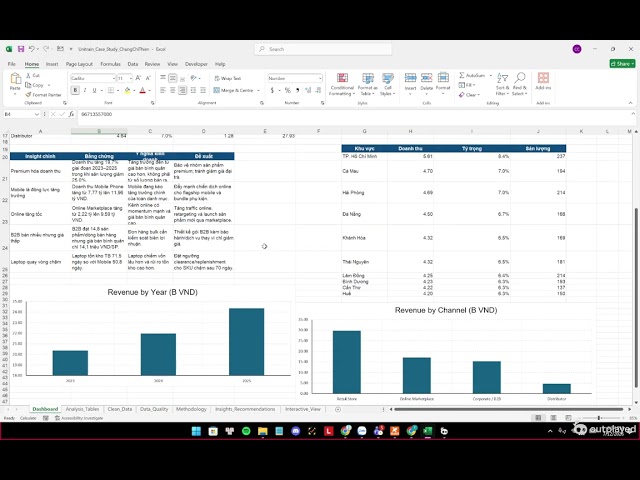Increase the cell indent
This screenshot has width=640, height=480.
tap(203, 90)
